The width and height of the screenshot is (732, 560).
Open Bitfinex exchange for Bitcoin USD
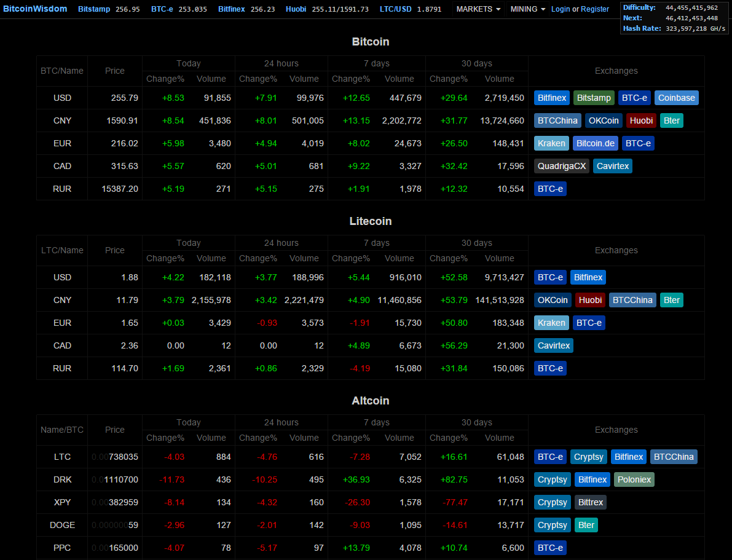[552, 98]
